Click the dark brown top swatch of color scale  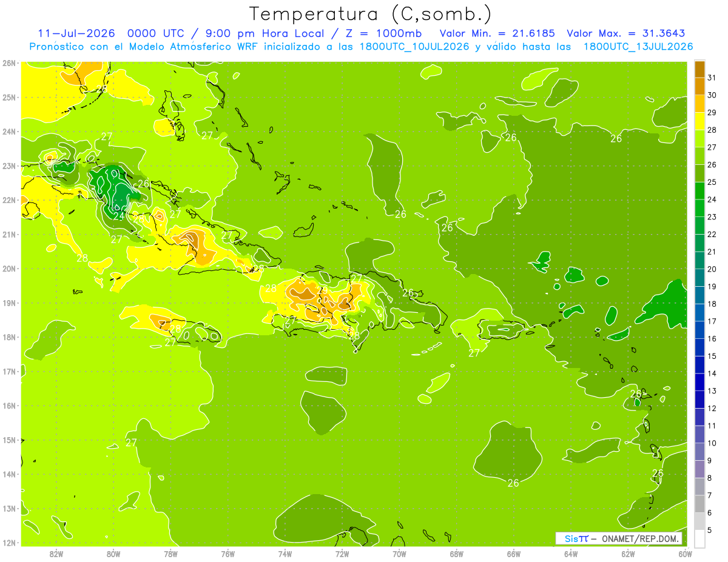(x=699, y=70)
